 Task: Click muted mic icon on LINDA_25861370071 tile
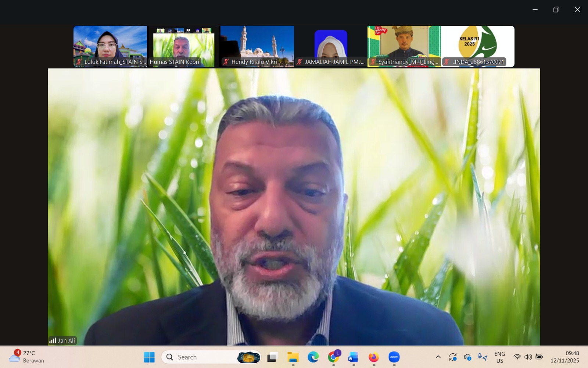tap(447, 62)
